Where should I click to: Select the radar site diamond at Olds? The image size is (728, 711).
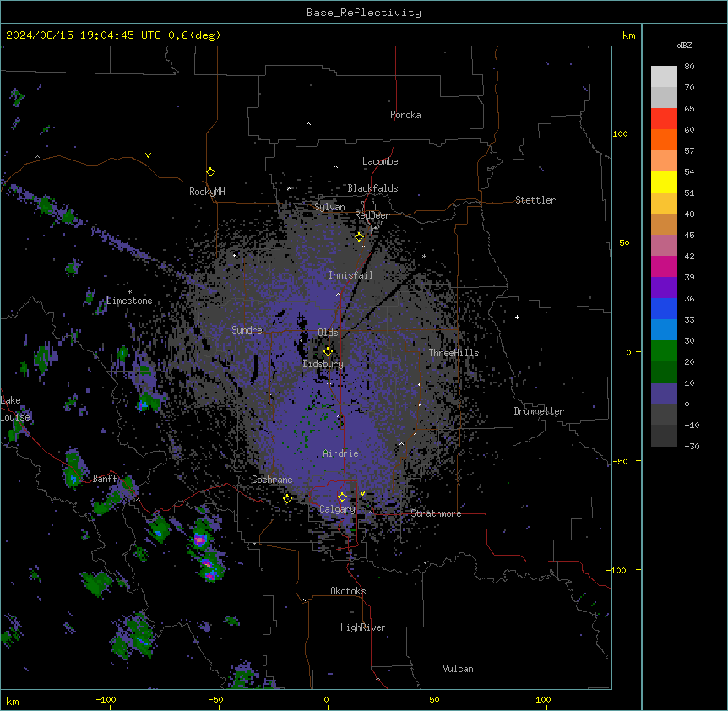pos(328,352)
